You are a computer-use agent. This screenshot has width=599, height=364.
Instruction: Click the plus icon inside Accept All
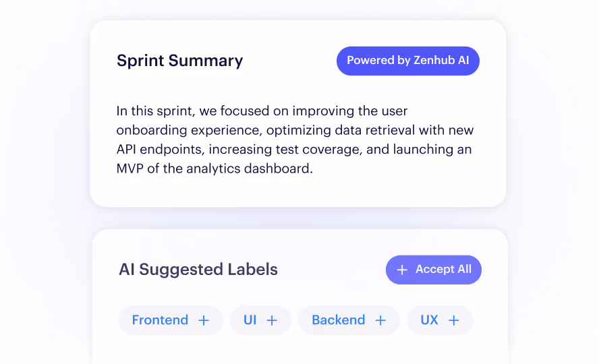pyautogui.click(x=402, y=270)
